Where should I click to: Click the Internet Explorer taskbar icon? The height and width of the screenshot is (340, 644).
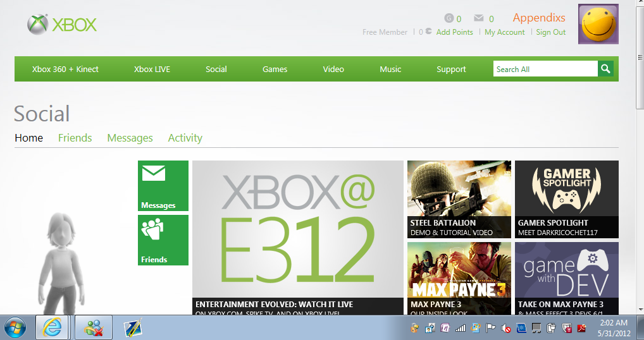tap(52, 328)
